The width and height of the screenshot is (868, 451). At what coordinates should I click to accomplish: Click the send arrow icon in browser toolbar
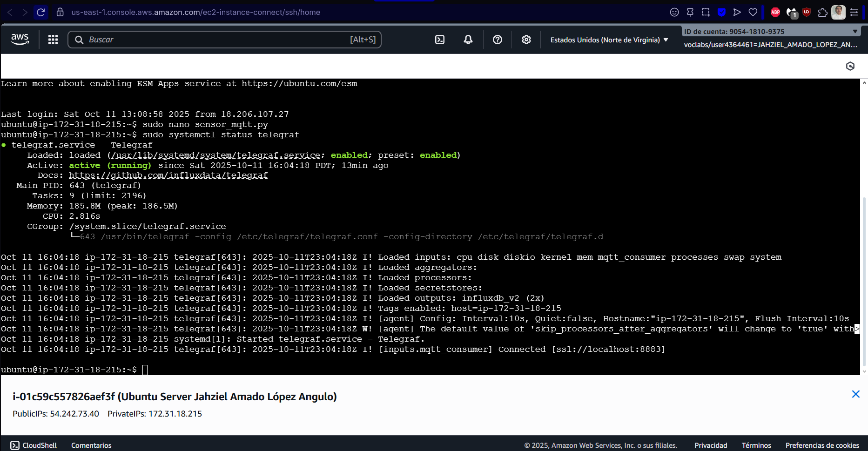(737, 12)
